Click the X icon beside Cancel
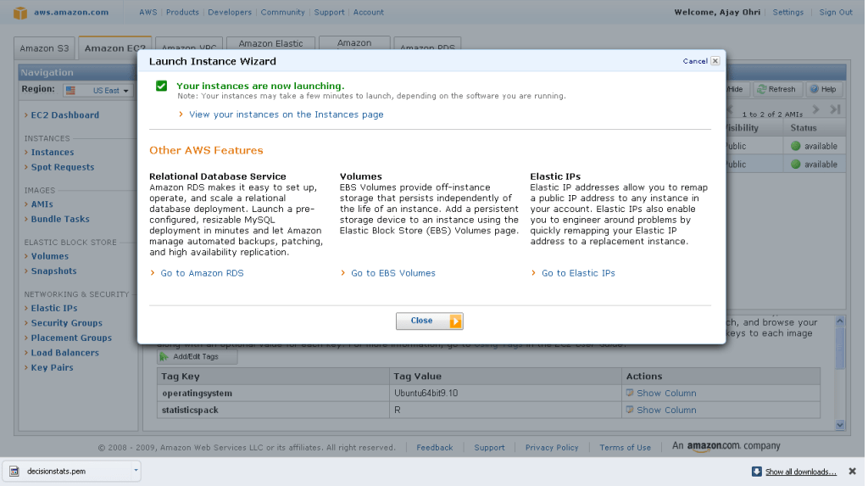This screenshot has width=868, height=486. (715, 61)
